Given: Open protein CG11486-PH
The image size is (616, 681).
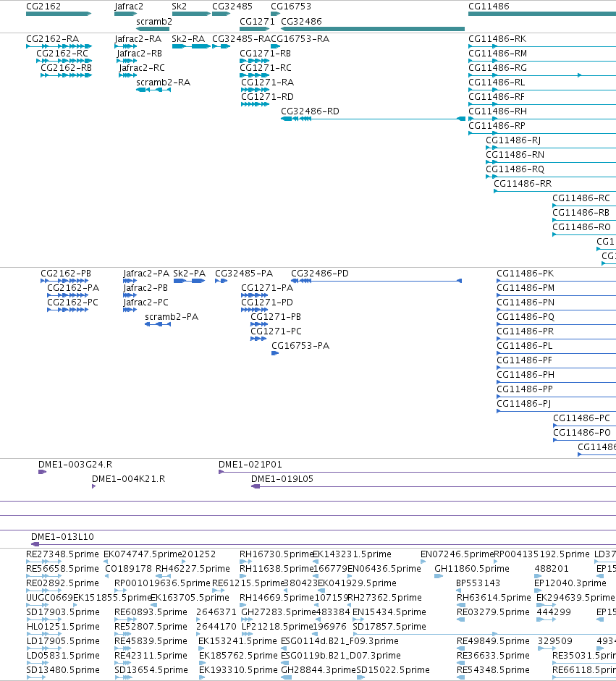Looking at the screenshot, I should coord(526,375).
